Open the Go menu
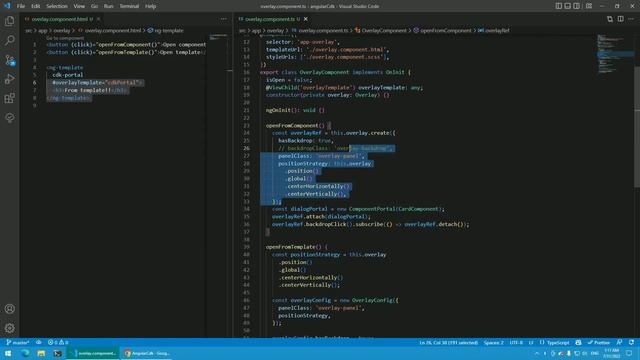Screen dimensions: 640x360 click(x=94, y=6)
